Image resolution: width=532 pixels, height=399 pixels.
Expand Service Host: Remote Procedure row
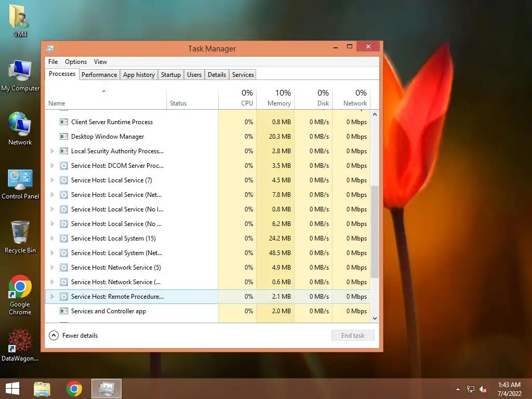(52, 297)
